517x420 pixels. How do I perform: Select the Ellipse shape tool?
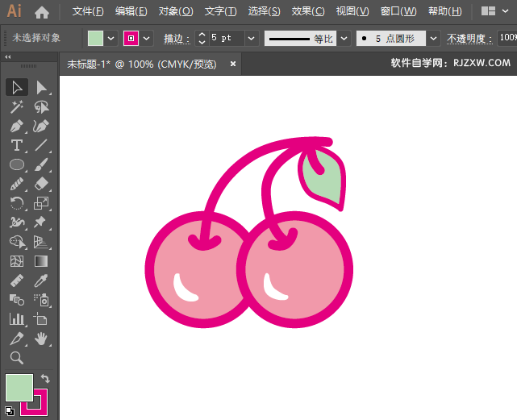click(17, 165)
